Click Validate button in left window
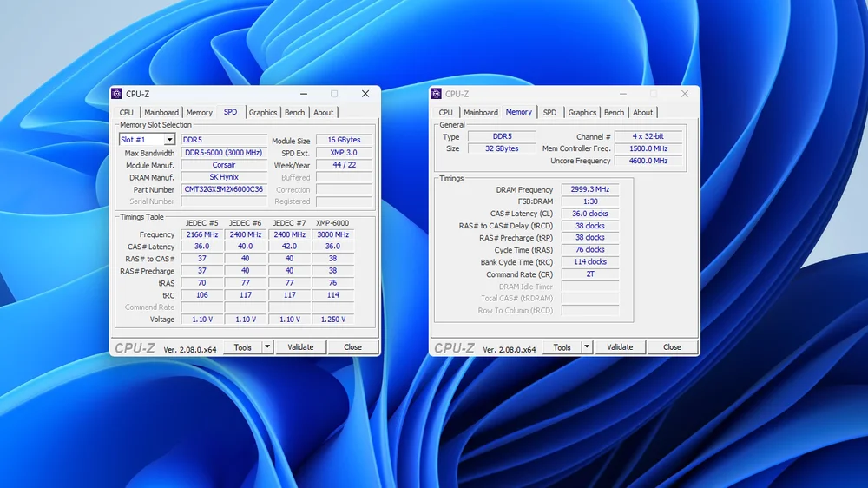This screenshot has width=868, height=488. click(x=300, y=347)
